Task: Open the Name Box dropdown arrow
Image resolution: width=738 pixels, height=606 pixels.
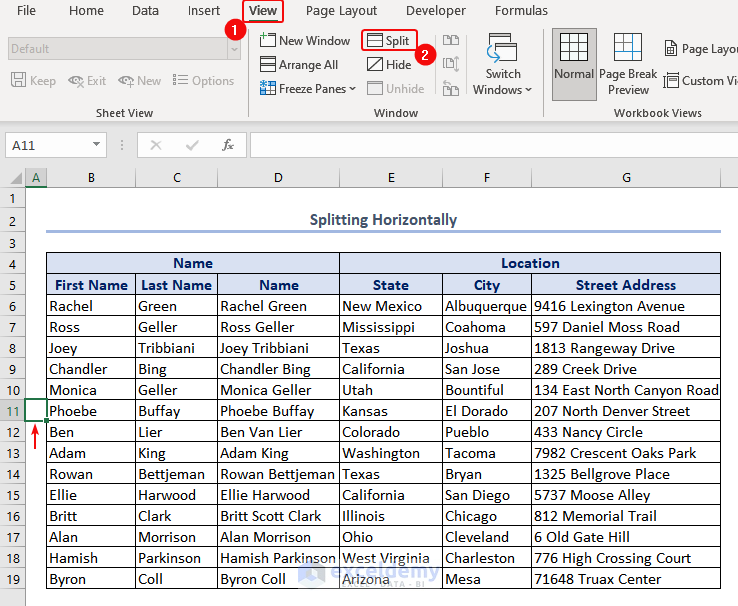Action: 96,145
